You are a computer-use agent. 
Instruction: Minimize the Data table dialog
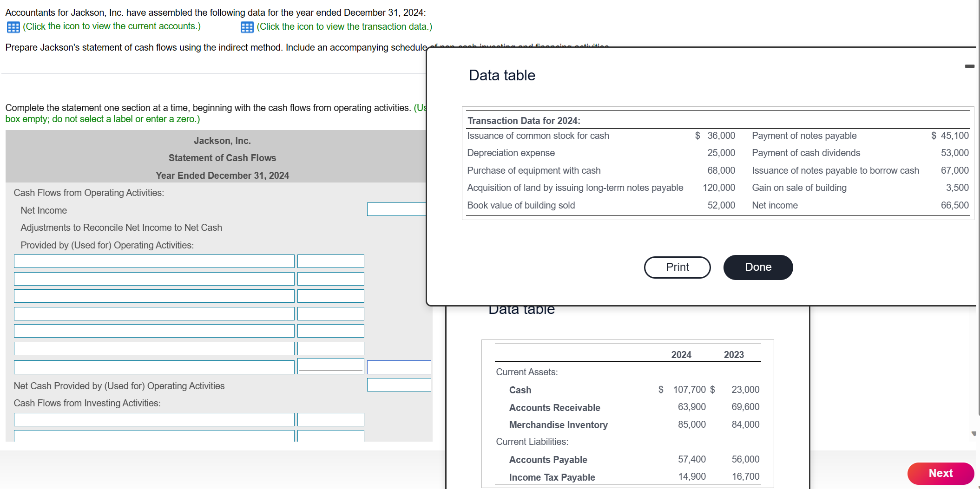[x=969, y=66]
